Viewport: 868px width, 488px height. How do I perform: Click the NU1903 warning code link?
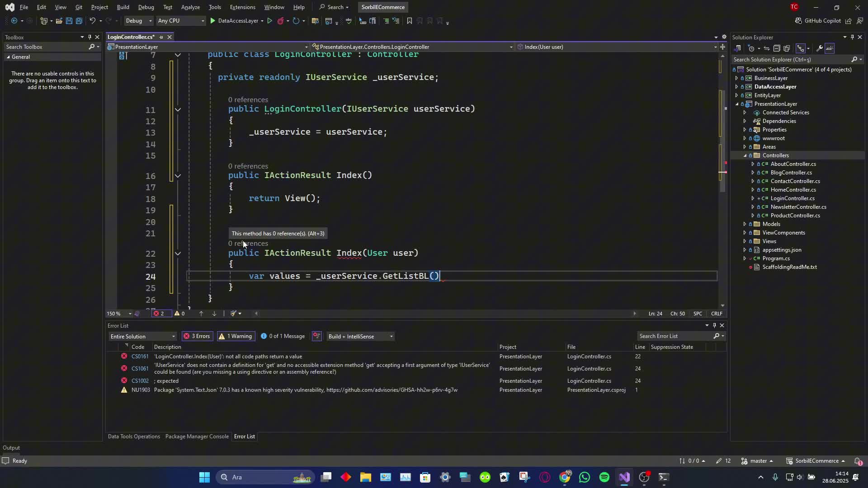pos(141,390)
